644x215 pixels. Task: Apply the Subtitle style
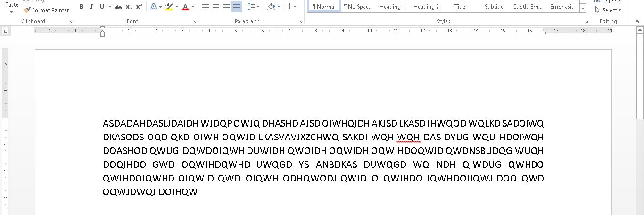point(494,6)
